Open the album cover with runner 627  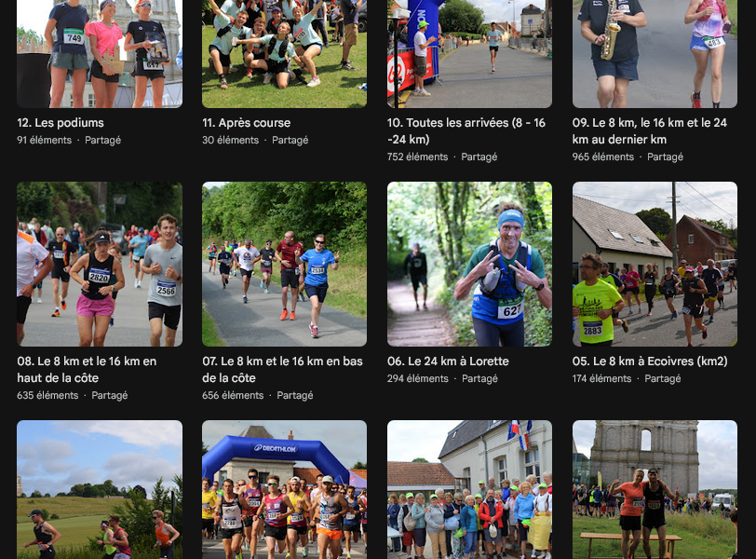tap(469, 264)
